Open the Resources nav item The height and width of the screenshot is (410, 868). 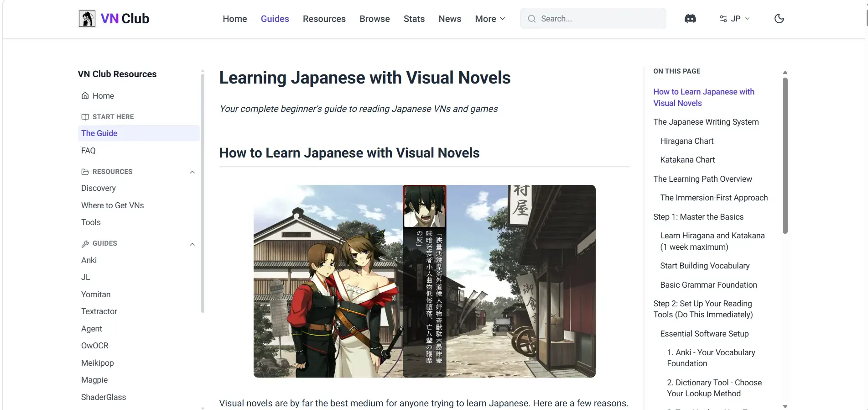324,19
